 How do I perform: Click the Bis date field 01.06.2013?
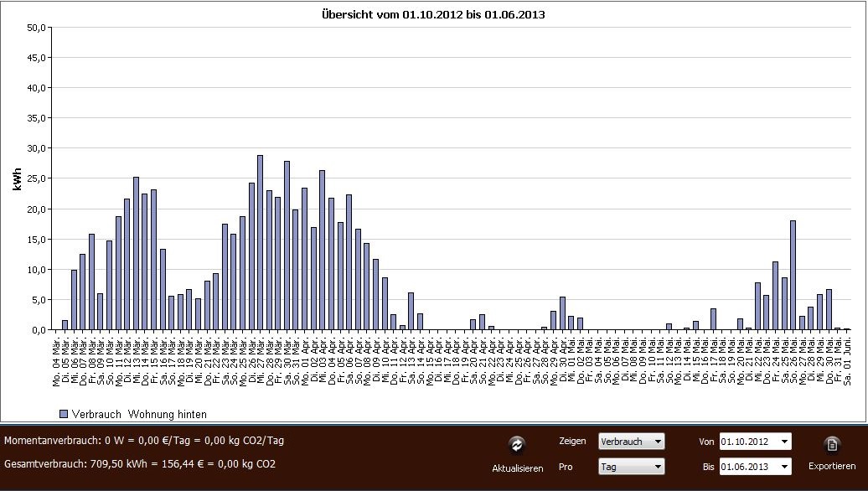(x=747, y=467)
